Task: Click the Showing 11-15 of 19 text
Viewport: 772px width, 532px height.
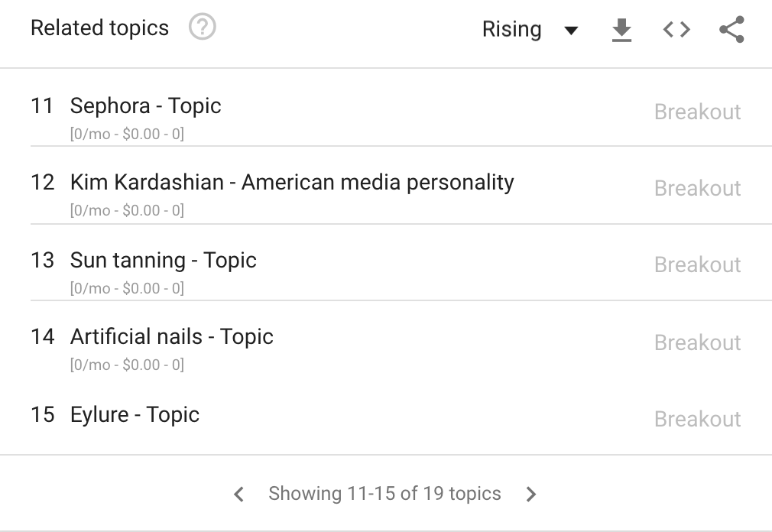Action: pos(384,494)
